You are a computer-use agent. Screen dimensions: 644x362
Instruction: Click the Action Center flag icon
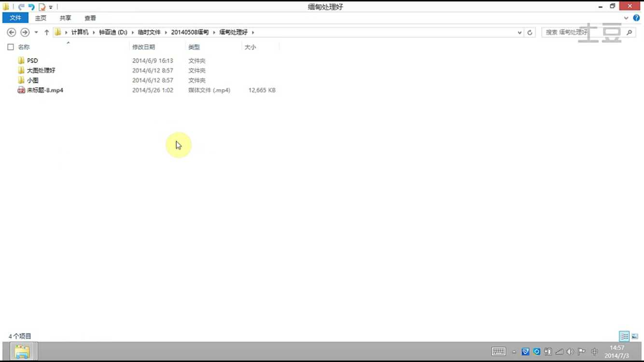[582, 352]
